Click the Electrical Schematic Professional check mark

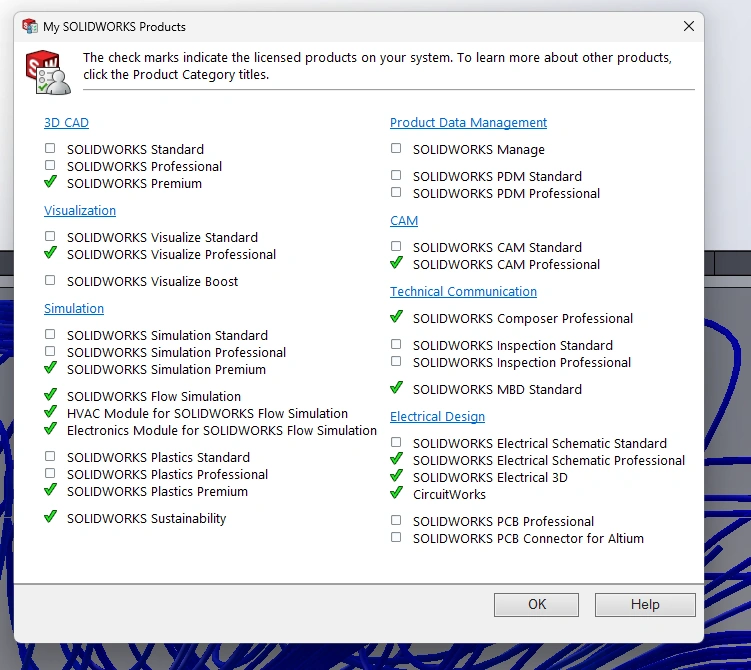397,459
